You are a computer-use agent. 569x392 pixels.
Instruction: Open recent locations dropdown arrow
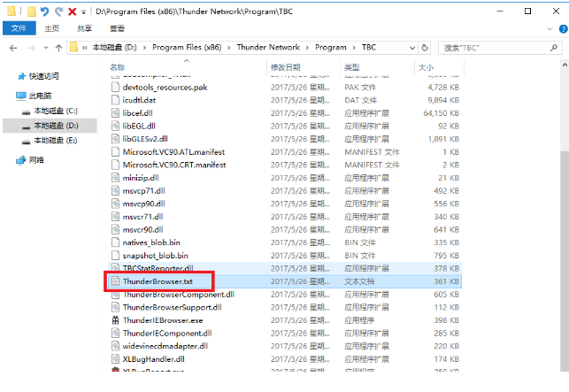click(x=46, y=48)
